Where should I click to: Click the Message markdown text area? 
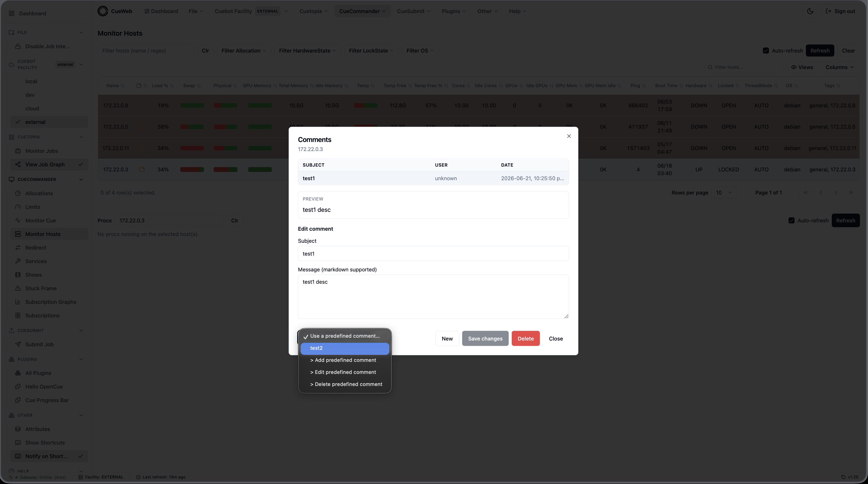[433, 296]
